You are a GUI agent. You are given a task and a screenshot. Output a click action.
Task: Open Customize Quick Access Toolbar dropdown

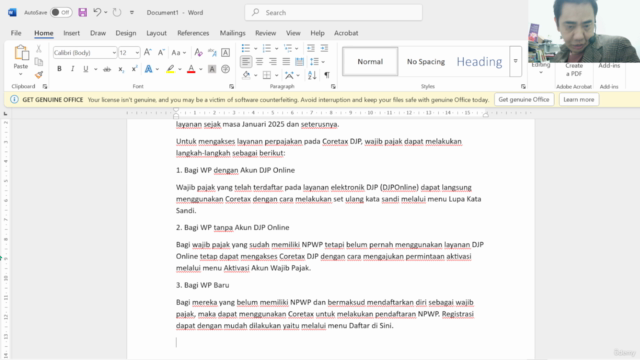click(131, 13)
